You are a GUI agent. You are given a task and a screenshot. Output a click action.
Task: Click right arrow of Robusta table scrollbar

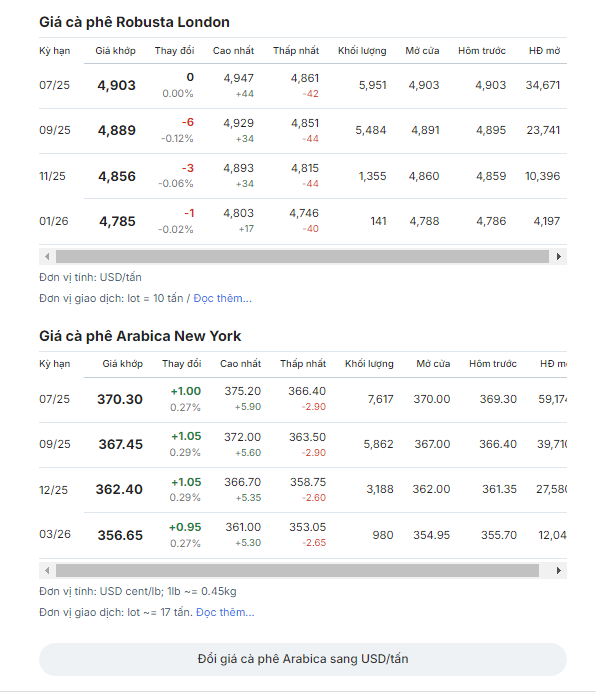(558, 256)
